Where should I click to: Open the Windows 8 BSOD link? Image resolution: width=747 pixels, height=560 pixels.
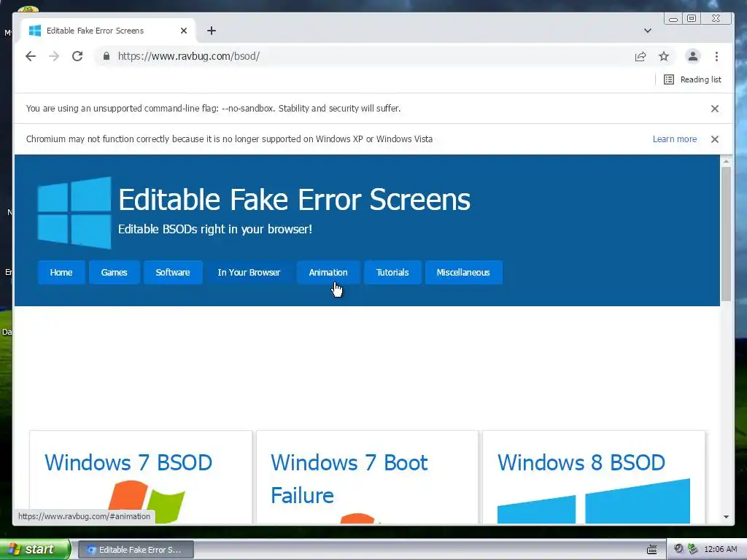pos(581,463)
